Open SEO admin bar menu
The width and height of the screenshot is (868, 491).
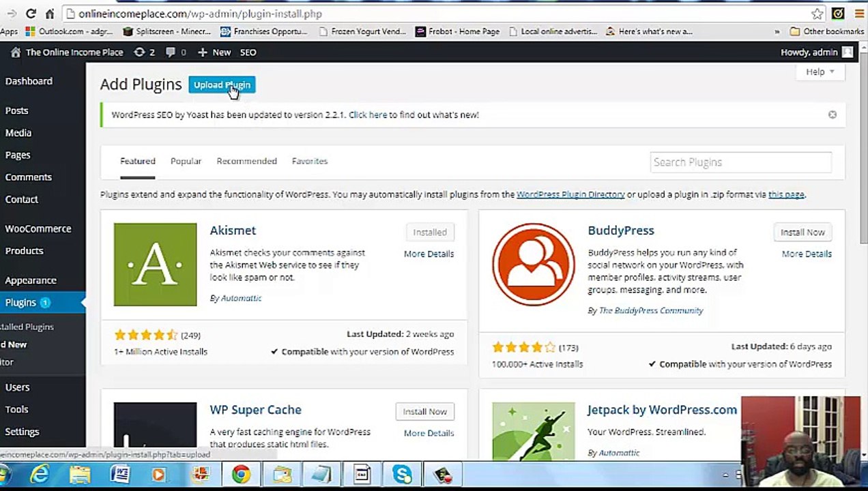248,52
